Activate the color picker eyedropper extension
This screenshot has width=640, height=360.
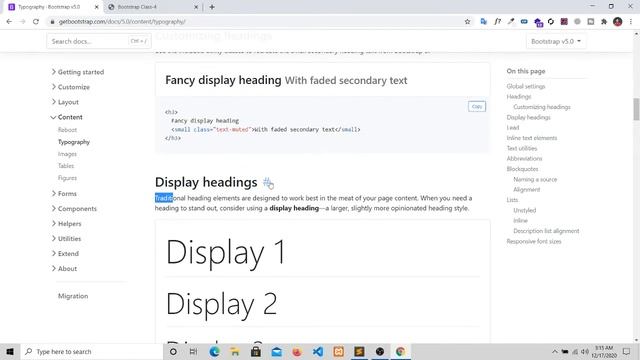click(511, 22)
